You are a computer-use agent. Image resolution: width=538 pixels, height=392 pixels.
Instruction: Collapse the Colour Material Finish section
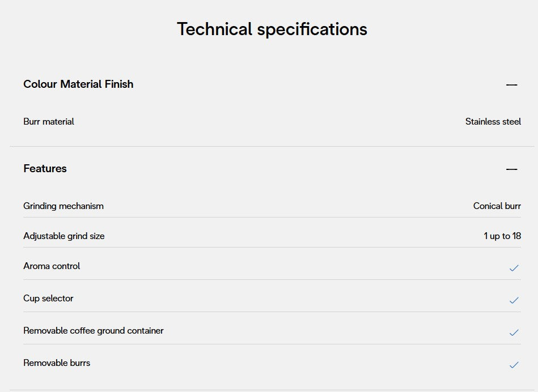[511, 85]
